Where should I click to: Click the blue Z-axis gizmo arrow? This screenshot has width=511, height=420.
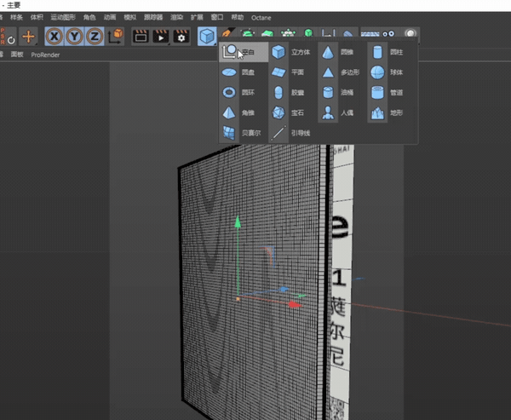pos(284,290)
